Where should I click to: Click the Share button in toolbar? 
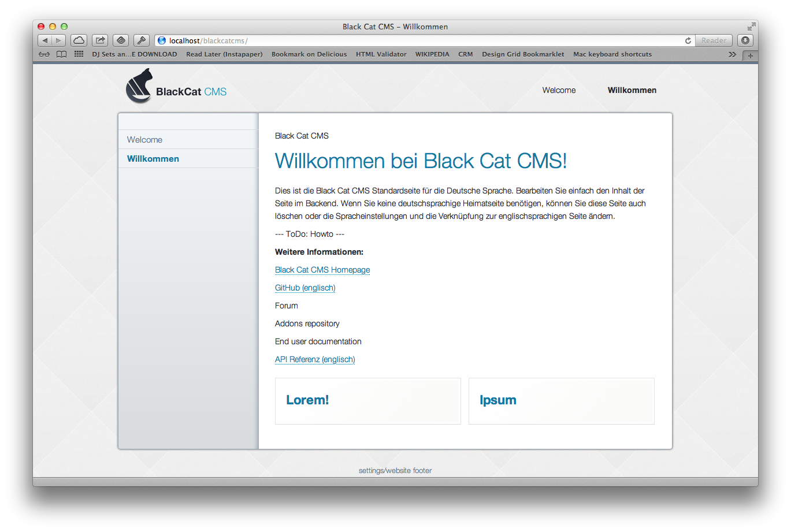click(x=100, y=40)
